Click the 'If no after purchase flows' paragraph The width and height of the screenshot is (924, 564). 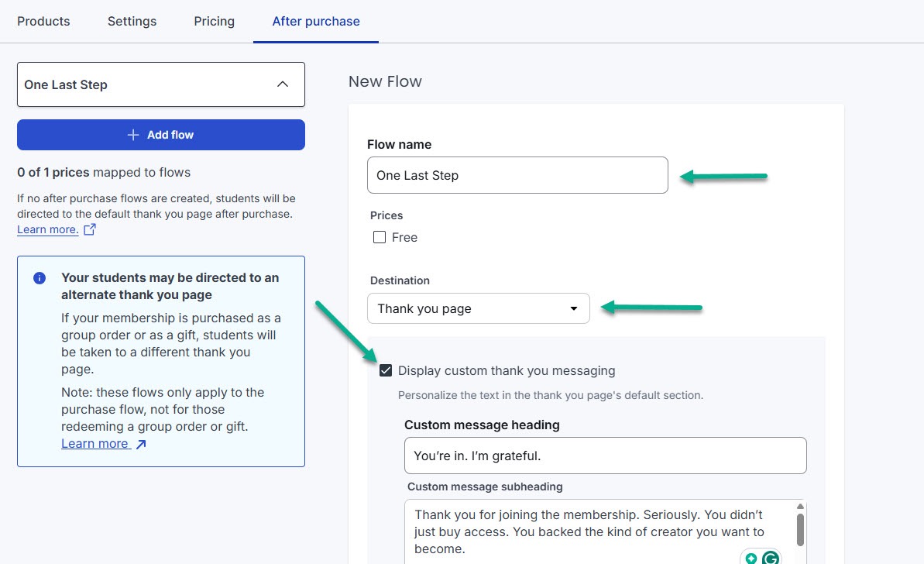tap(156, 206)
